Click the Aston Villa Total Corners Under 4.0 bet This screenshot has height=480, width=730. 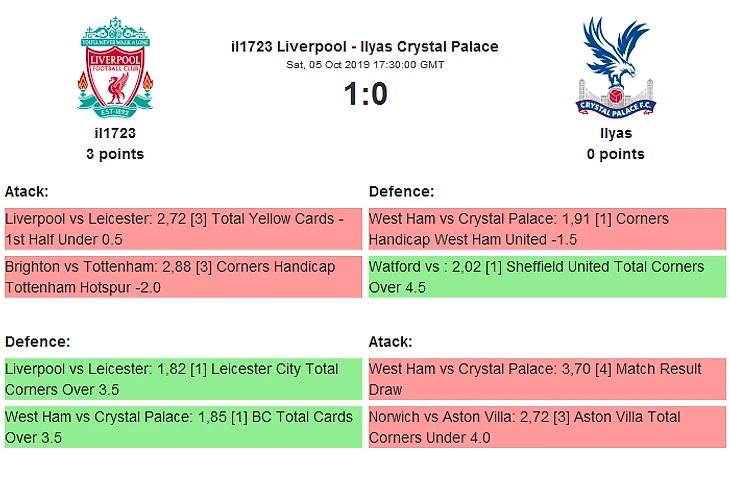coord(546,427)
